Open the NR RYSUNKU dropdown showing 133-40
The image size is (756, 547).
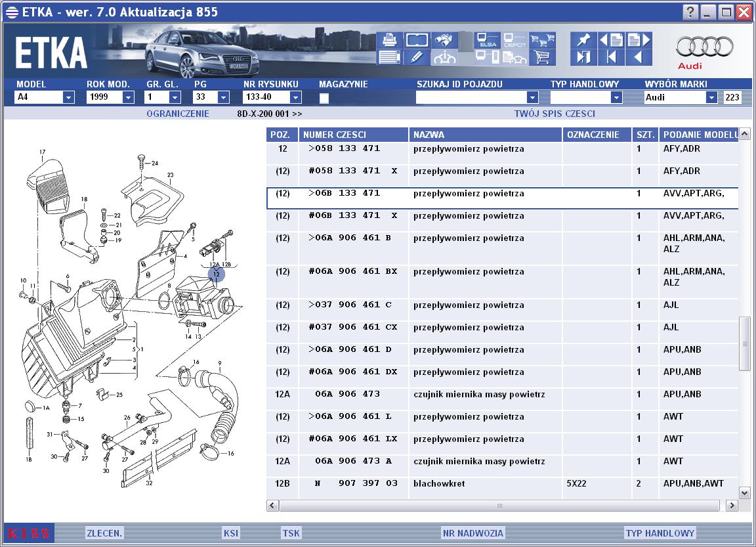pyautogui.click(x=295, y=97)
